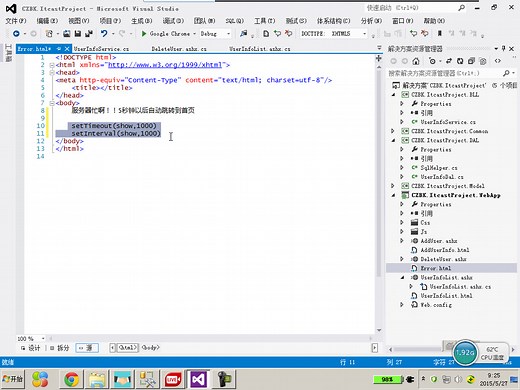Screen dimensions: 520x390
Task: Start debugging with the green play icon
Action: pos(144,34)
